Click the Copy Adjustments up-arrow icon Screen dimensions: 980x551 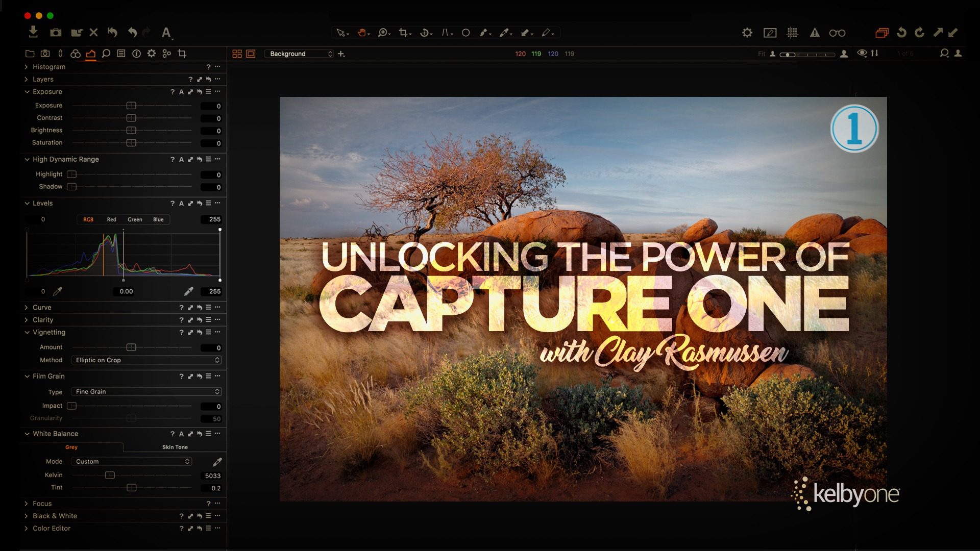[x=938, y=33]
